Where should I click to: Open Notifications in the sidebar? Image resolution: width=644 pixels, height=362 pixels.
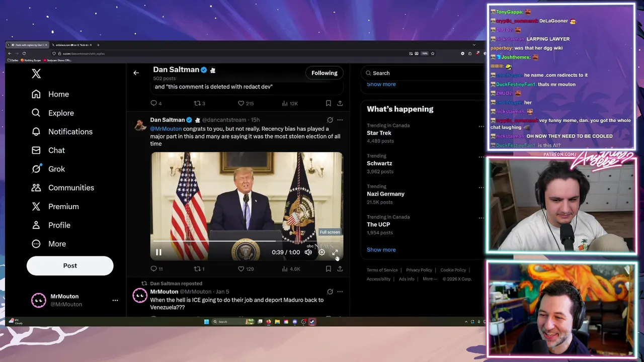(62, 132)
